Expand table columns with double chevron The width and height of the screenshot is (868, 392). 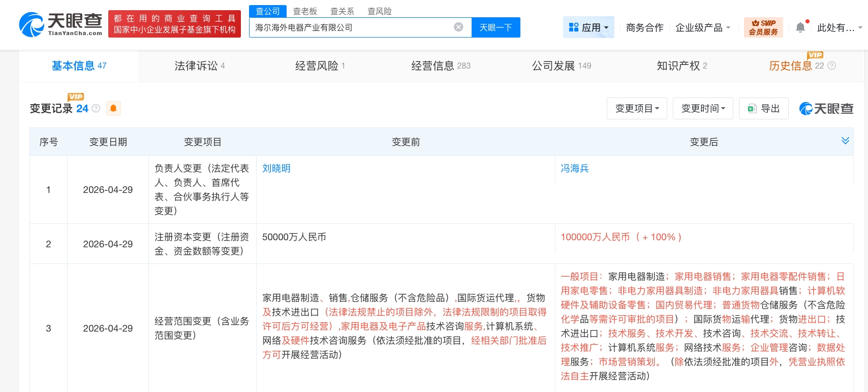point(845,141)
